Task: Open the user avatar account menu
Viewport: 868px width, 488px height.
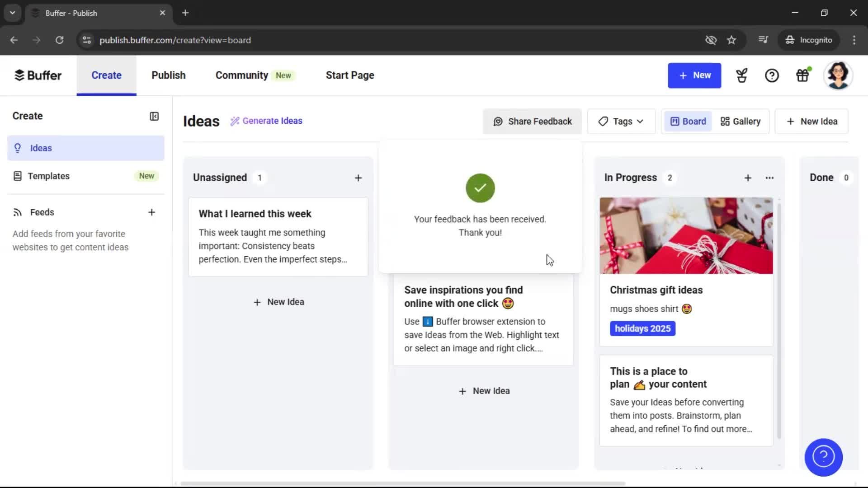Action: click(838, 75)
